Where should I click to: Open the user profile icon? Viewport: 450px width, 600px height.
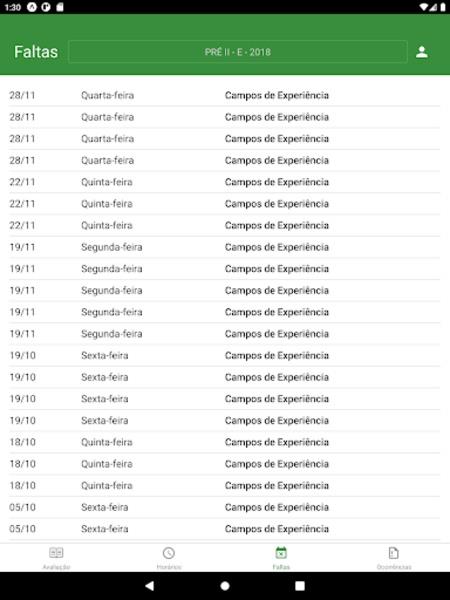422,52
